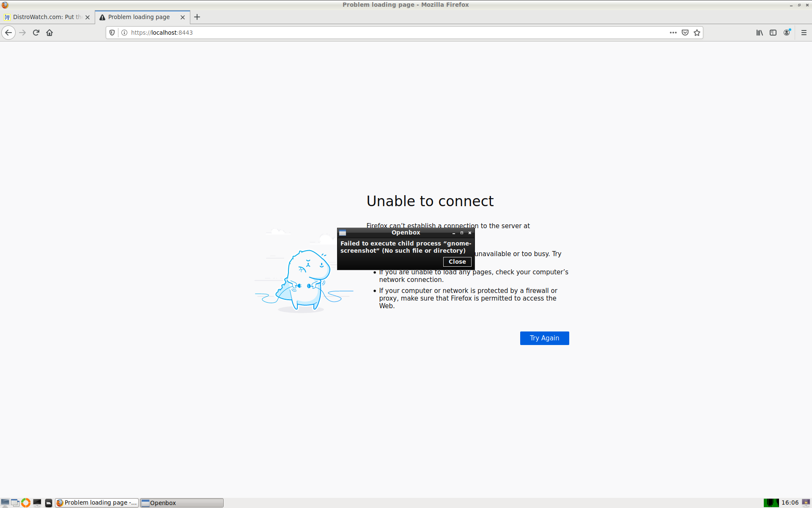The width and height of the screenshot is (812, 508).
Task: Minimize the Firefox window
Action: pos(791,5)
